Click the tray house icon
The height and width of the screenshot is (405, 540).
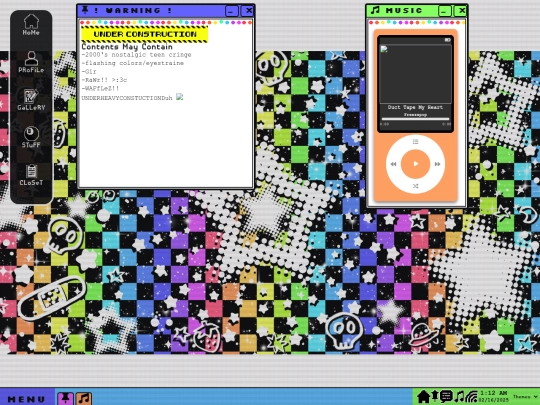click(423, 397)
